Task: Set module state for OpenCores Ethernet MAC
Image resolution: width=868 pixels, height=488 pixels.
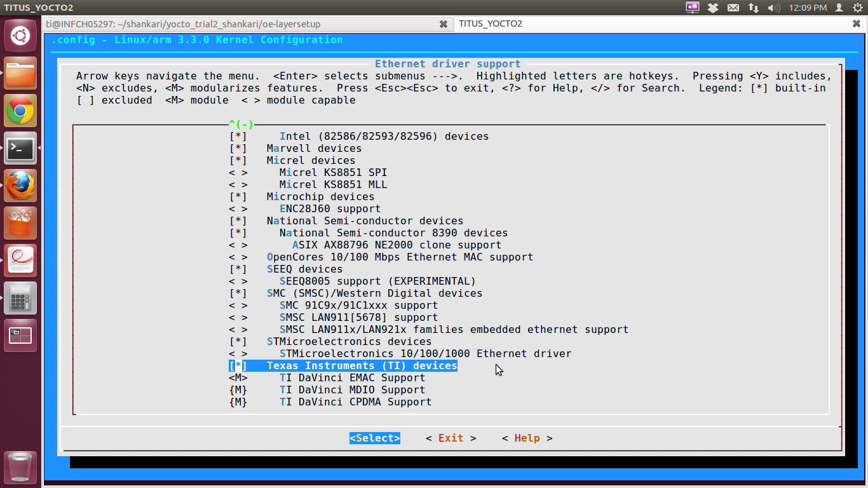Action: coord(238,257)
